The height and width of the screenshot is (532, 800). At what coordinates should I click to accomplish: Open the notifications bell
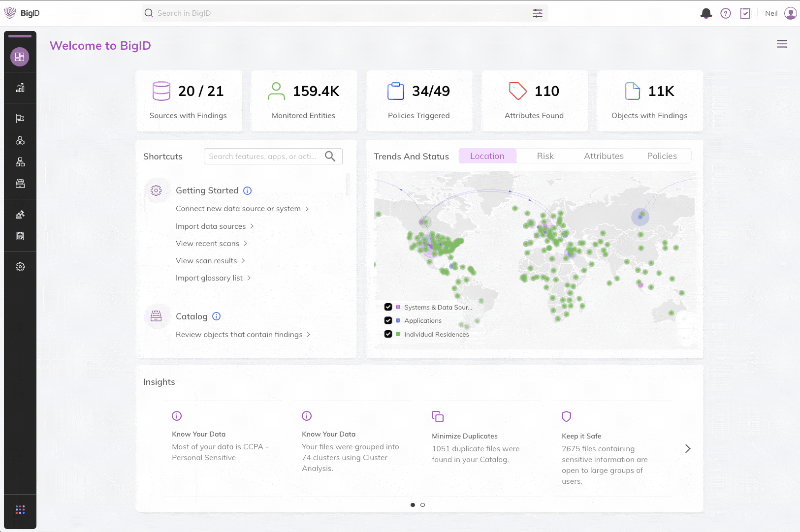pos(706,13)
